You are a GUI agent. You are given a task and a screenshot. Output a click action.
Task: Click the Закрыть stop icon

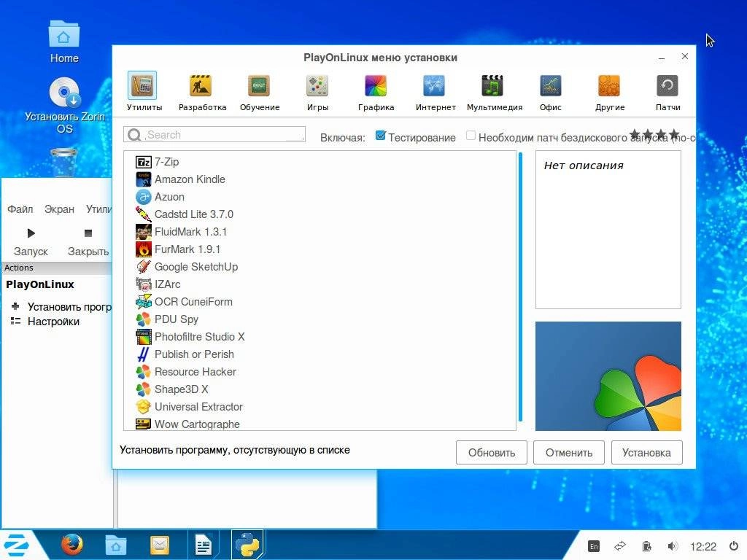tap(88, 233)
